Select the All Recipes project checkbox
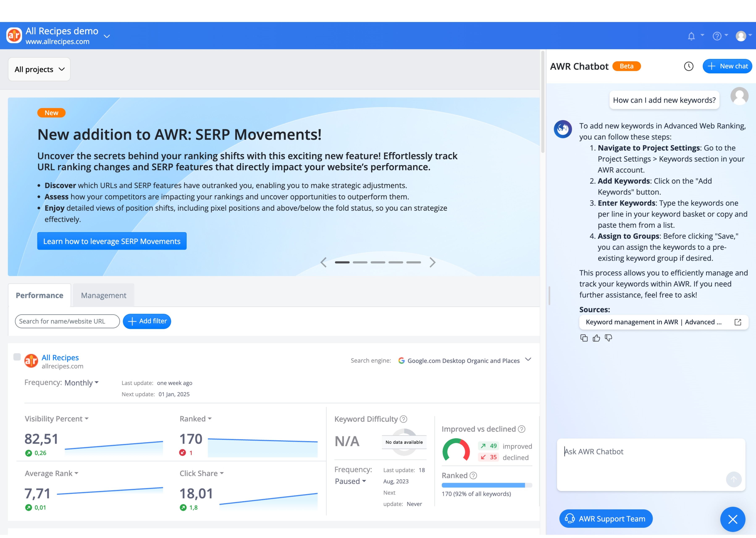Viewport: 756px width, 538px height. (x=17, y=357)
